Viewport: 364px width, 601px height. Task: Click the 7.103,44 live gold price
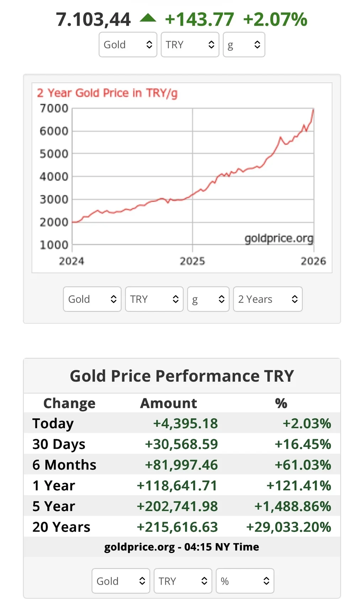point(93,20)
